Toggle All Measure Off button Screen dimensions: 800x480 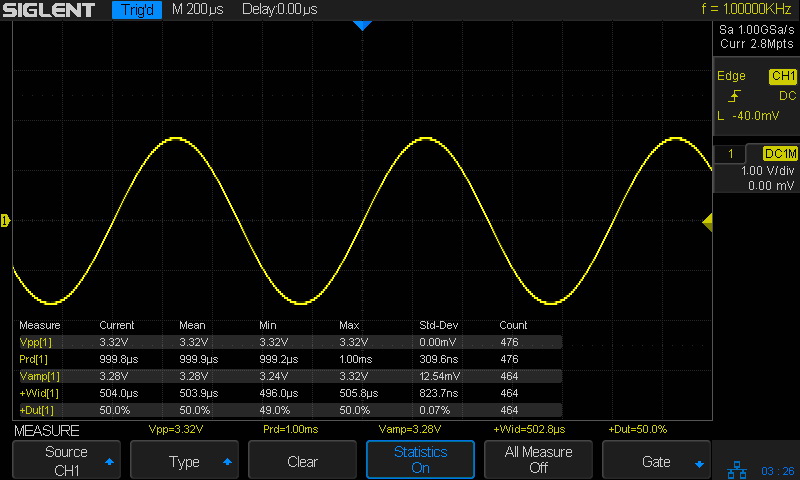[x=538, y=460]
